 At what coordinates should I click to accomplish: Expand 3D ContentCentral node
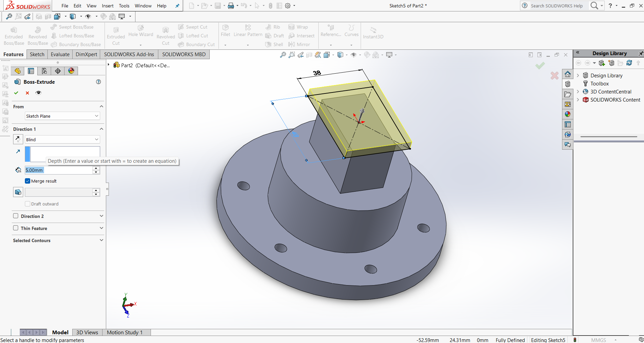pyautogui.click(x=578, y=91)
